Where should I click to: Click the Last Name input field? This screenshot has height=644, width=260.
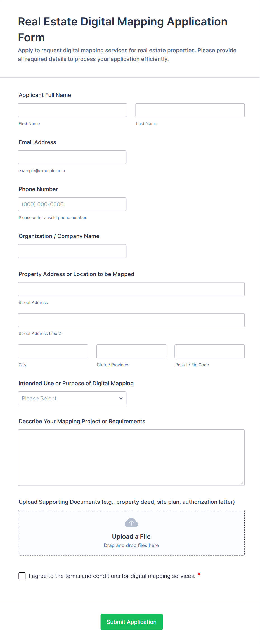[x=190, y=110]
